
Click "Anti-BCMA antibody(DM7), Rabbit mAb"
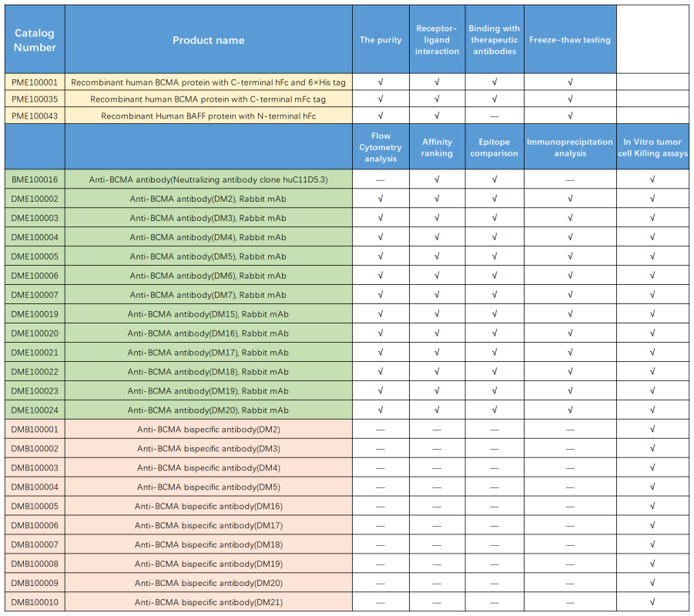coord(208,295)
